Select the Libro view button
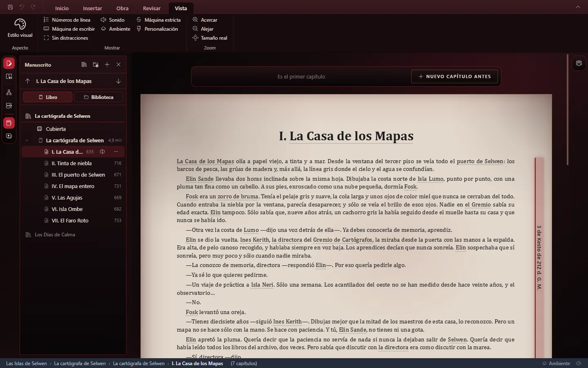 pos(48,97)
